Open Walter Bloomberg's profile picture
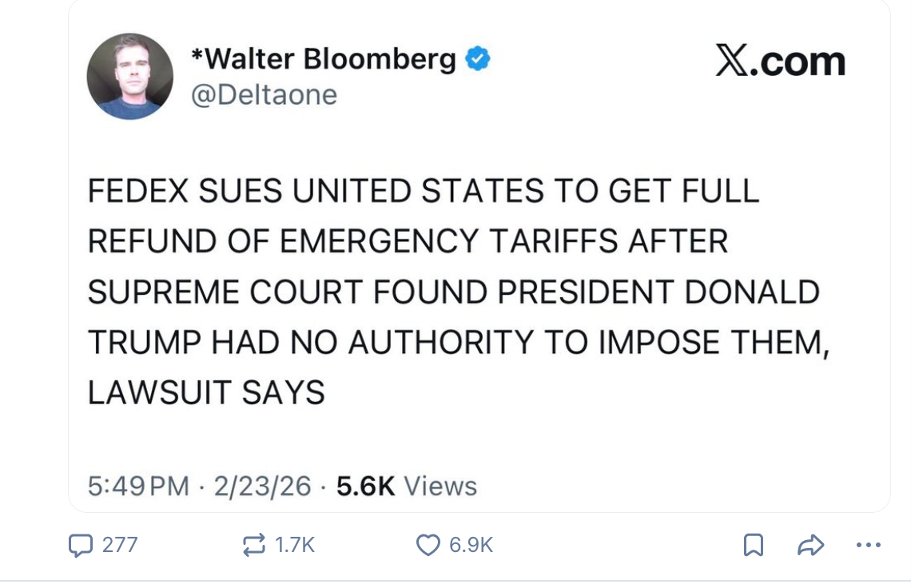This screenshot has height=588, width=911. (x=129, y=77)
